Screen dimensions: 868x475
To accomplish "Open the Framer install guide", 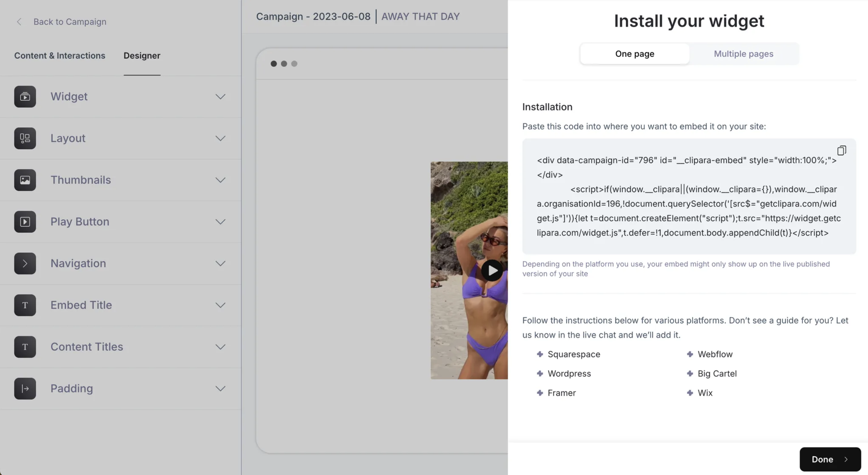I will click(562, 393).
